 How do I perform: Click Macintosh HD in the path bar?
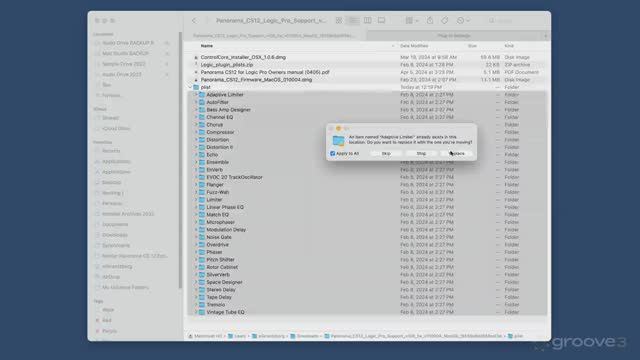pyautogui.click(x=205, y=336)
